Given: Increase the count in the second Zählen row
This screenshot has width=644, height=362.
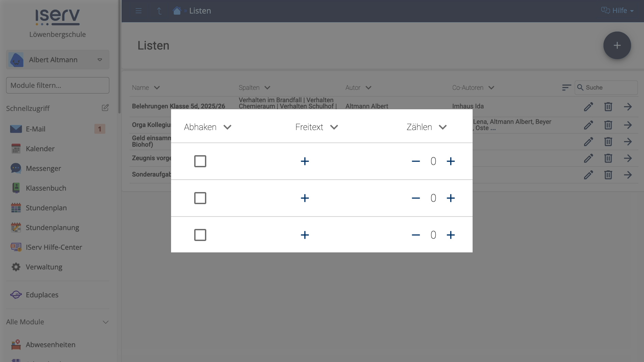Looking at the screenshot, I should 450,198.
